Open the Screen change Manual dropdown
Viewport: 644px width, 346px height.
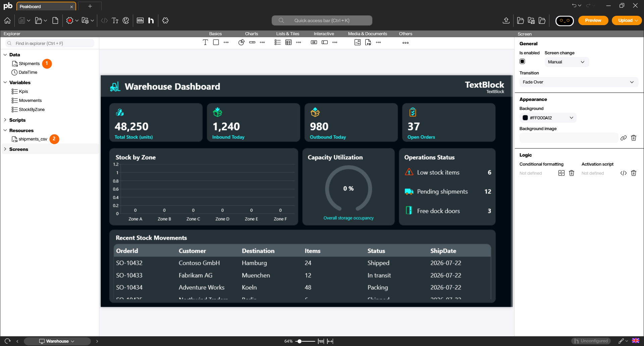coord(567,62)
